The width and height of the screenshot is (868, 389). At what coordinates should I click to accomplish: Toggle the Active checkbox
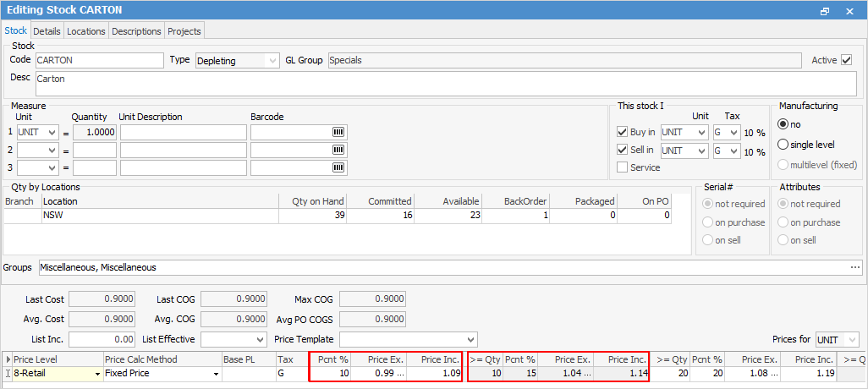(846, 60)
